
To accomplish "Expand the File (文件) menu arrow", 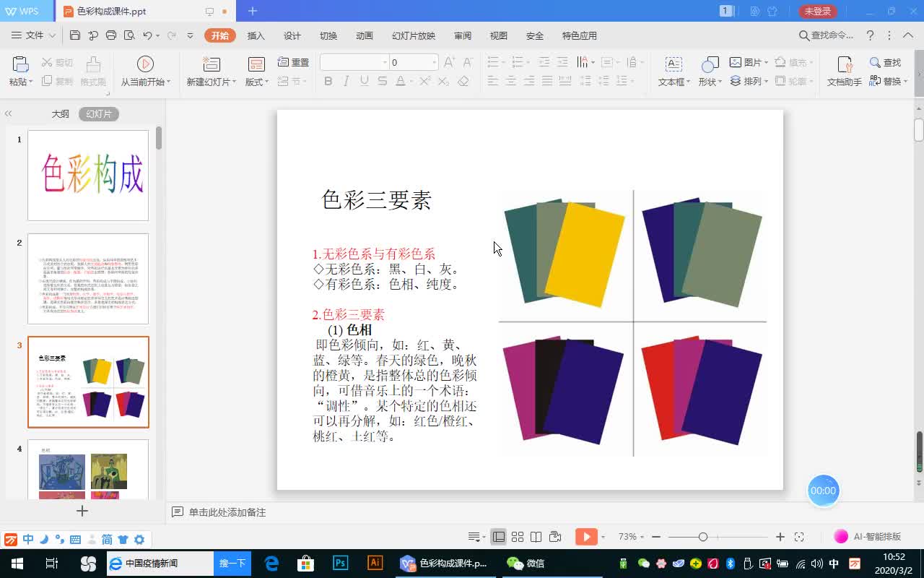I will (x=51, y=35).
